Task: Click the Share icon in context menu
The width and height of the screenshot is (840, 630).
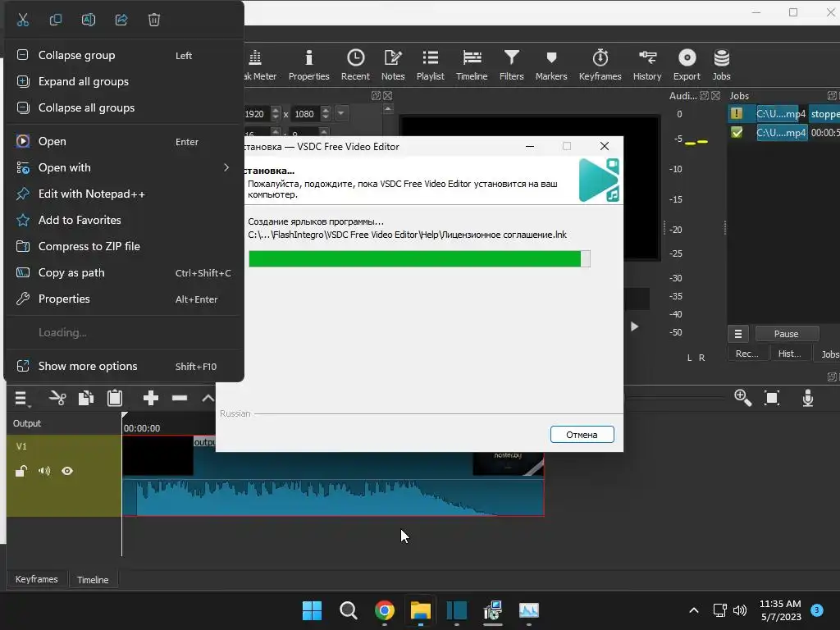Action: pyautogui.click(x=121, y=20)
